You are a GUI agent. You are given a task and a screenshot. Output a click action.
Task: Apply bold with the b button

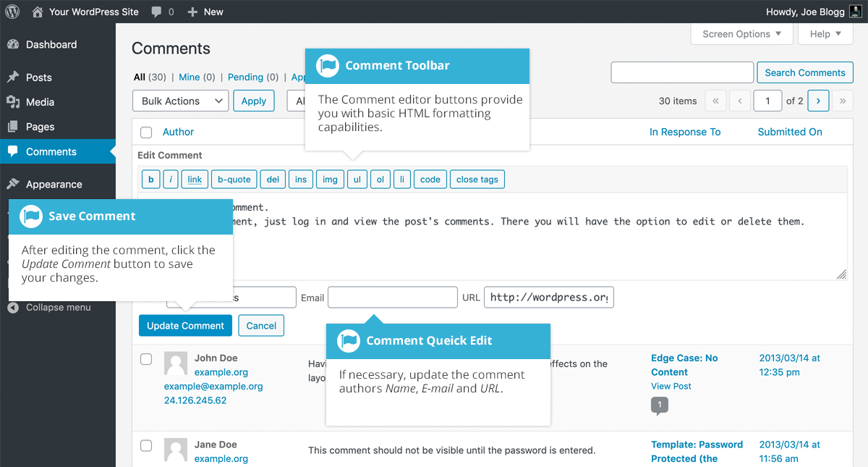pyautogui.click(x=150, y=180)
